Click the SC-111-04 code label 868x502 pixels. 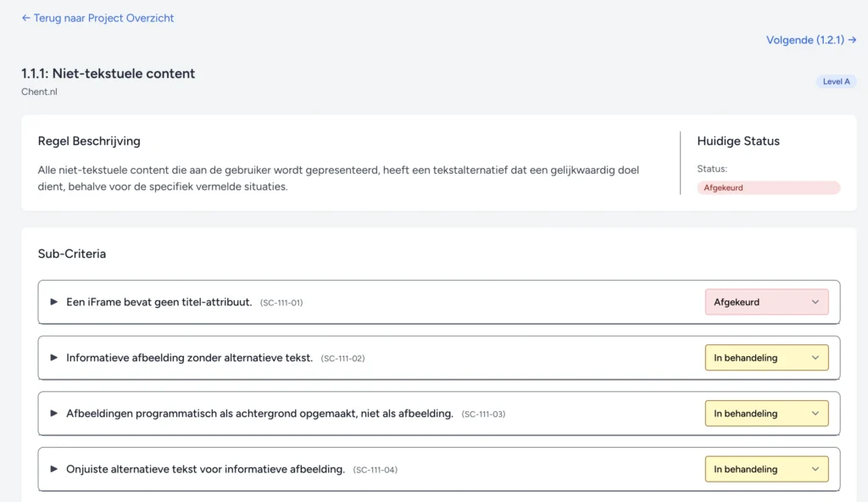point(375,470)
